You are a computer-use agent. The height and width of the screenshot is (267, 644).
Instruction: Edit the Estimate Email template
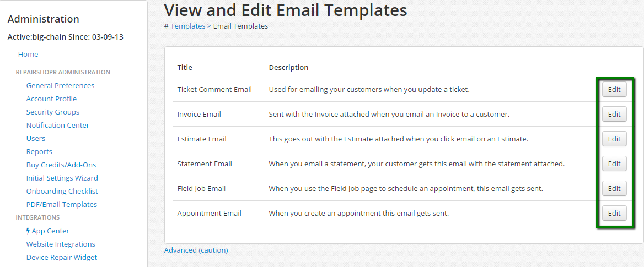point(614,139)
